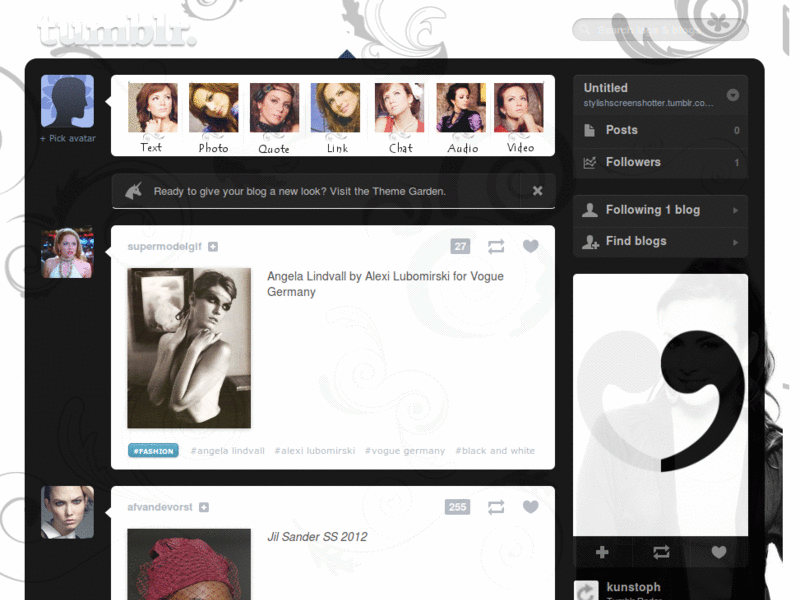This screenshot has height=600, width=800.
Task: Expand Find blogs
Action: [661, 241]
